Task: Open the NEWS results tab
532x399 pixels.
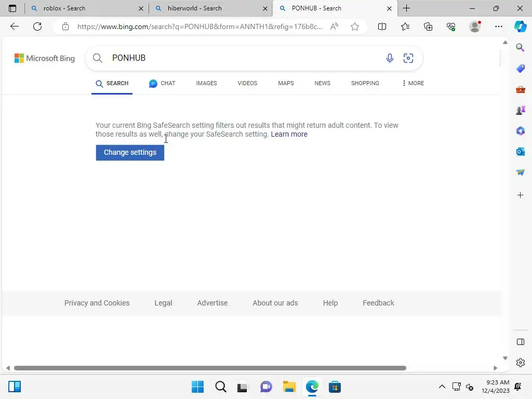Action: [322, 84]
